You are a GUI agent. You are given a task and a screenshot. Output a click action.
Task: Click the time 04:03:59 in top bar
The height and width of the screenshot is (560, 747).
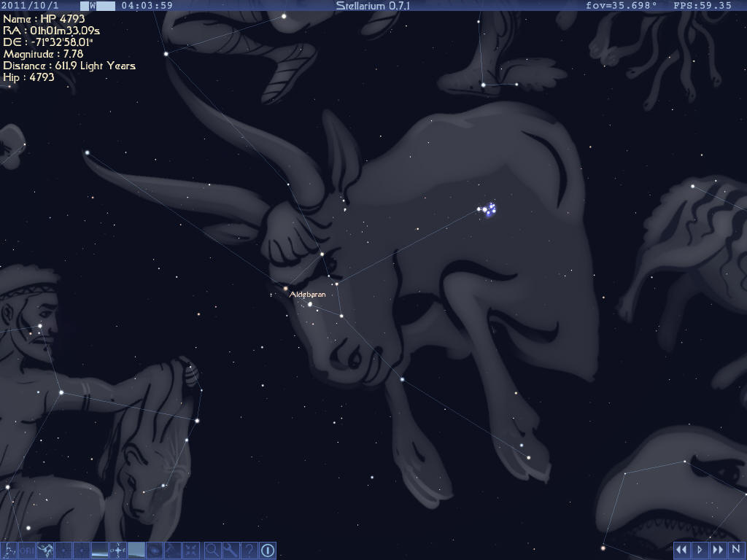(147, 6)
